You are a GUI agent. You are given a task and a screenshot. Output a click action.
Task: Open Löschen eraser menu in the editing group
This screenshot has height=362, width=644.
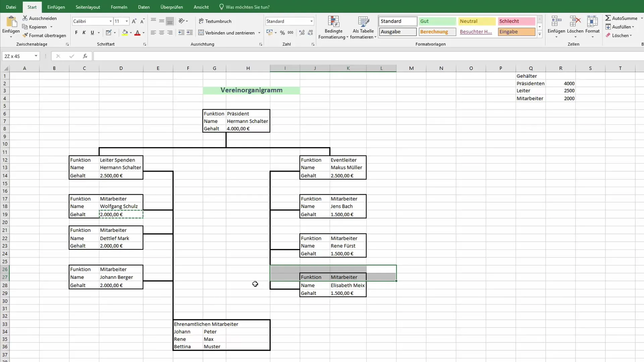619,35
